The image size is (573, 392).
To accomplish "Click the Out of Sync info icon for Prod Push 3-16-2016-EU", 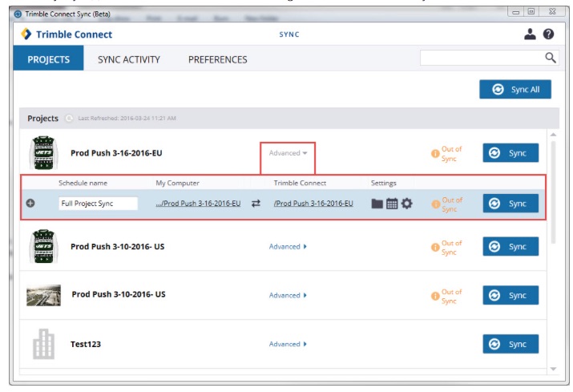I will [435, 154].
